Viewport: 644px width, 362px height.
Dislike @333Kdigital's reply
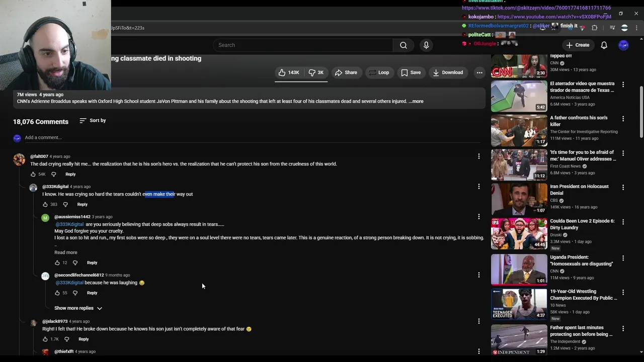(65, 205)
